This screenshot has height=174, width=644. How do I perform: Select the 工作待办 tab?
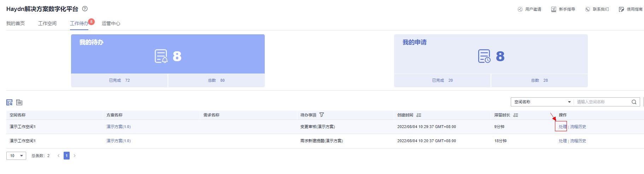point(79,23)
